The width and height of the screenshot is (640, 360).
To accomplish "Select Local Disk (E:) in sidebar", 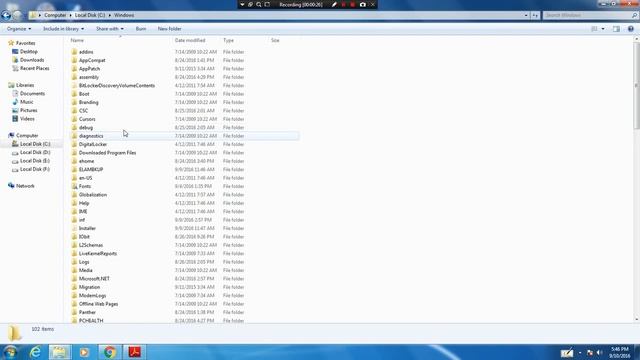I will coord(35,161).
